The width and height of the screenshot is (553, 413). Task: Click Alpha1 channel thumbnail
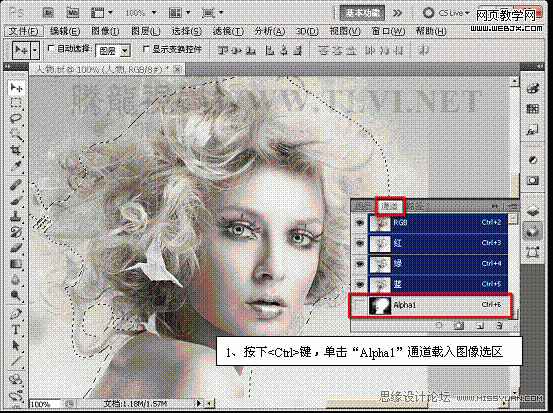tap(380, 305)
